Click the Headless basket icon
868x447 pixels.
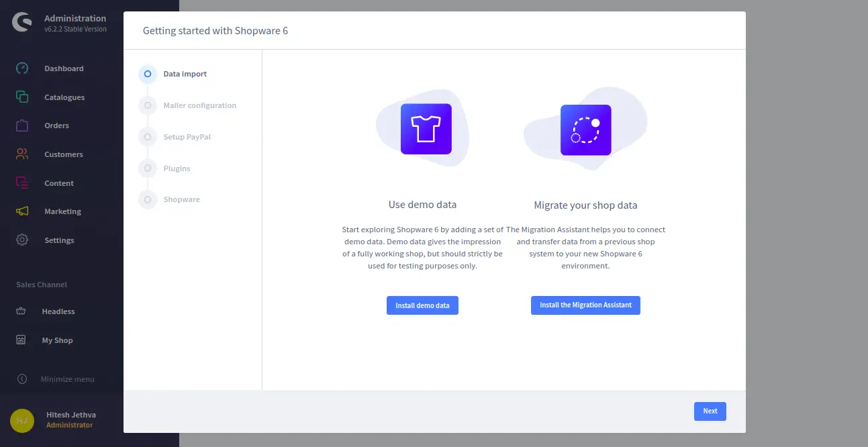click(21, 311)
